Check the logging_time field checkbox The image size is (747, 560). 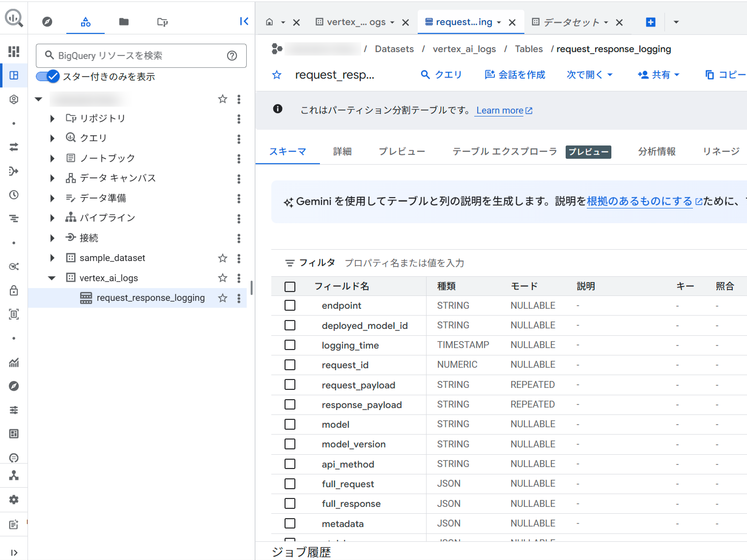290,345
